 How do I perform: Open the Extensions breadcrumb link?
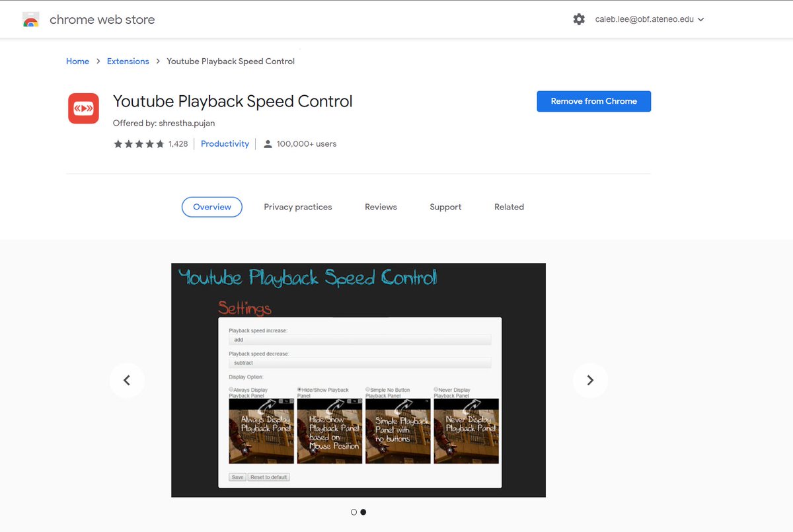pyautogui.click(x=128, y=61)
